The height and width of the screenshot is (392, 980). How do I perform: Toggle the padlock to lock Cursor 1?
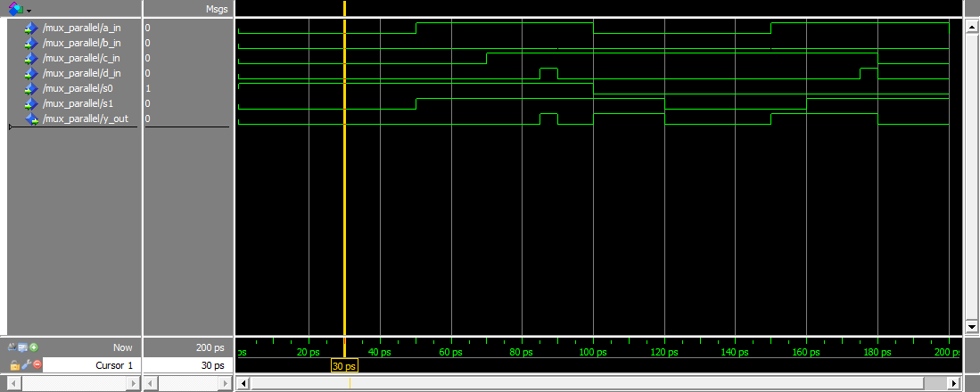pyautogui.click(x=14, y=365)
